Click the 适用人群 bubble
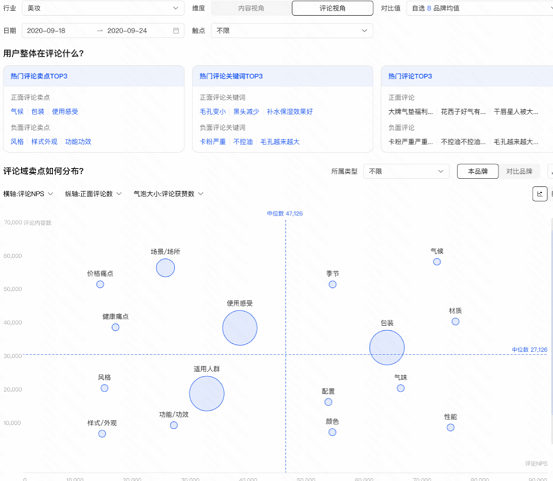Viewport: 553px width, 481px height. coord(207,394)
